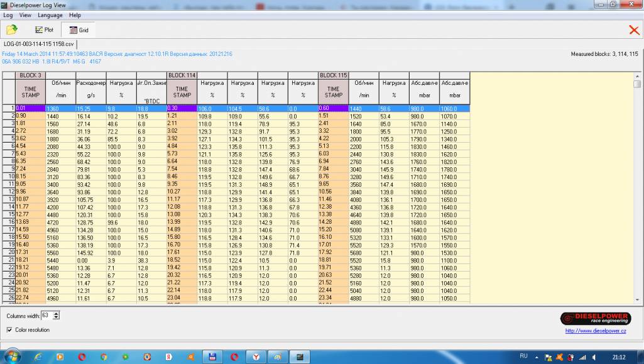Click the open log file folder icon

[11, 30]
